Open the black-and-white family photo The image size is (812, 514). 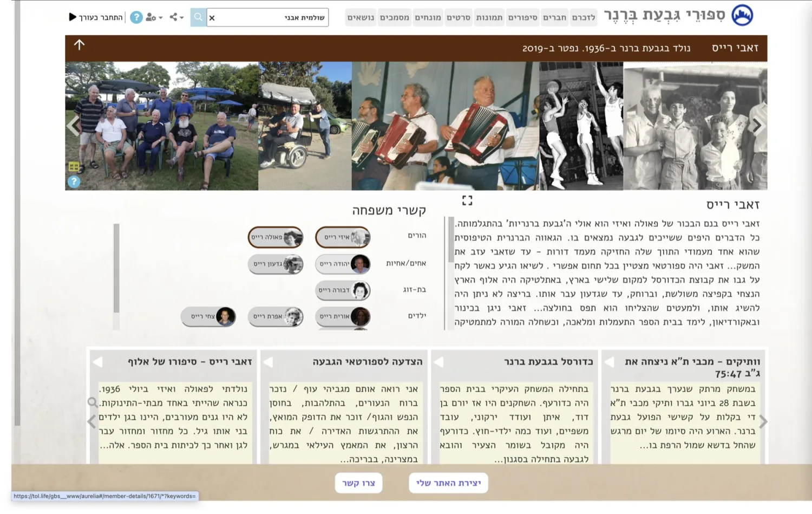695,126
